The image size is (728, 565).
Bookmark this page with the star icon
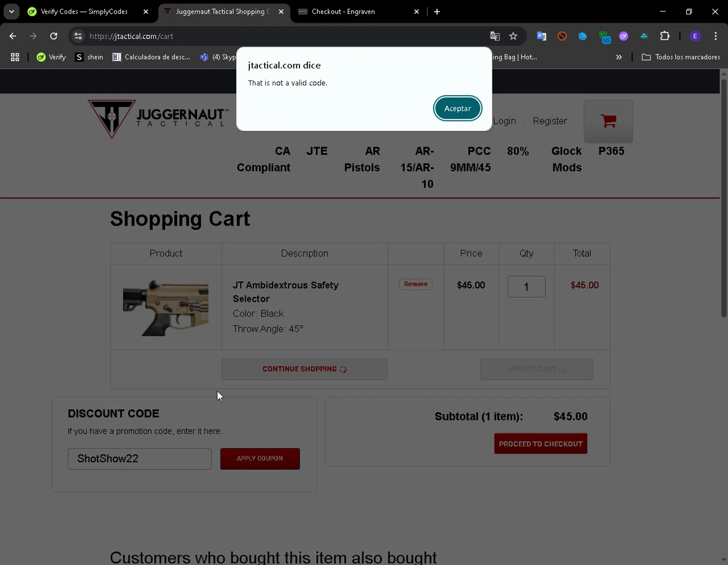click(x=513, y=36)
